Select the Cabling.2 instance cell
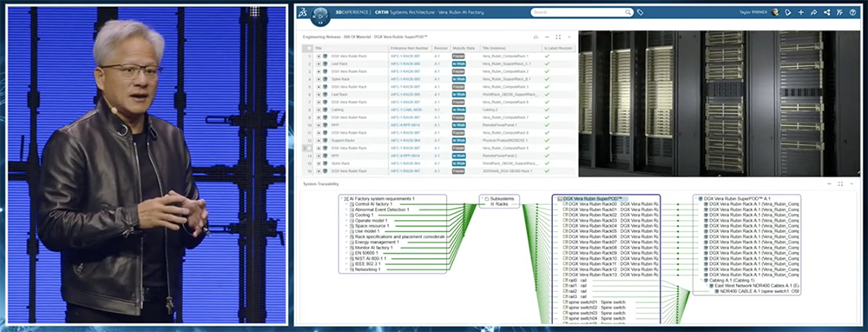This screenshot has width=868, height=332. tap(511, 110)
